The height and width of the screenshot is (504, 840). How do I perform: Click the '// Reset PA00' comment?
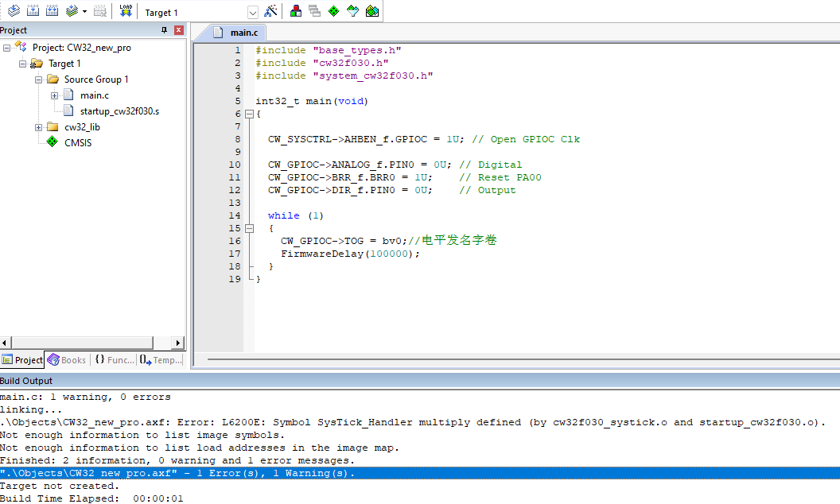click(x=500, y=178)
